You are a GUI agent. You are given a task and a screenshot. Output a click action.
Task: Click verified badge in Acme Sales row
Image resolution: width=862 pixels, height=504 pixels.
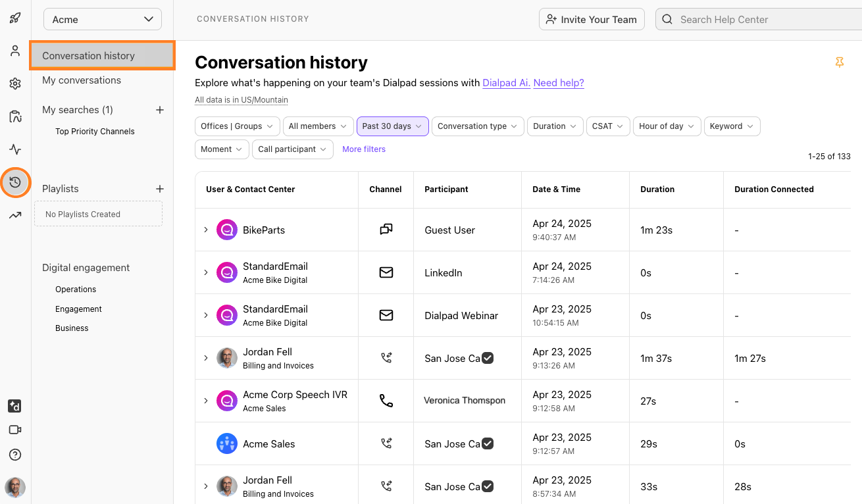click(488, 443)
